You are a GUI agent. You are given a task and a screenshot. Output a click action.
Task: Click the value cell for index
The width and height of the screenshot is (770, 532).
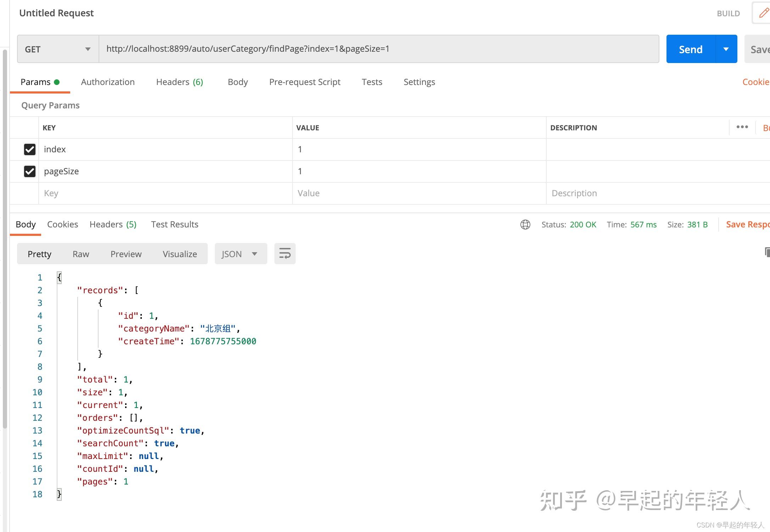419,149
